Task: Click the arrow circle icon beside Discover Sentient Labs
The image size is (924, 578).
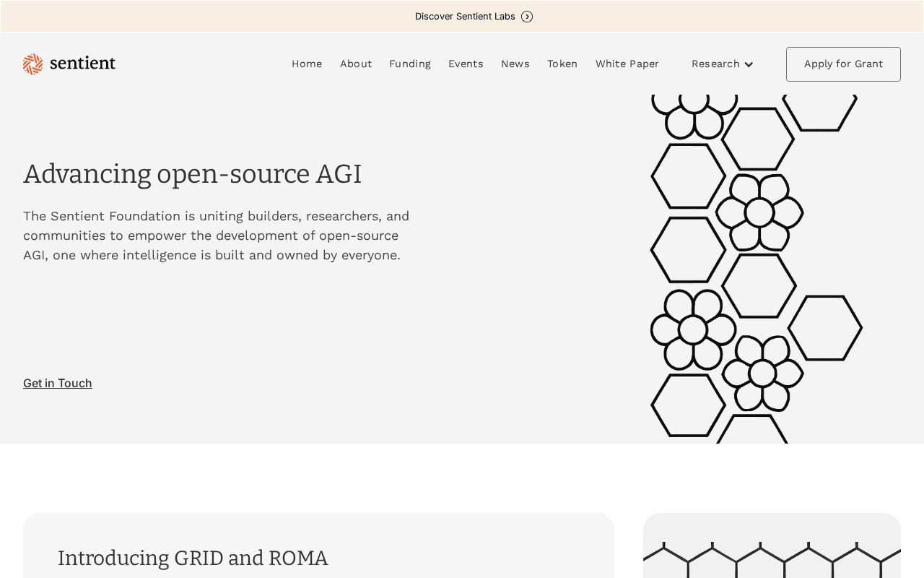Action: (527, 17)
